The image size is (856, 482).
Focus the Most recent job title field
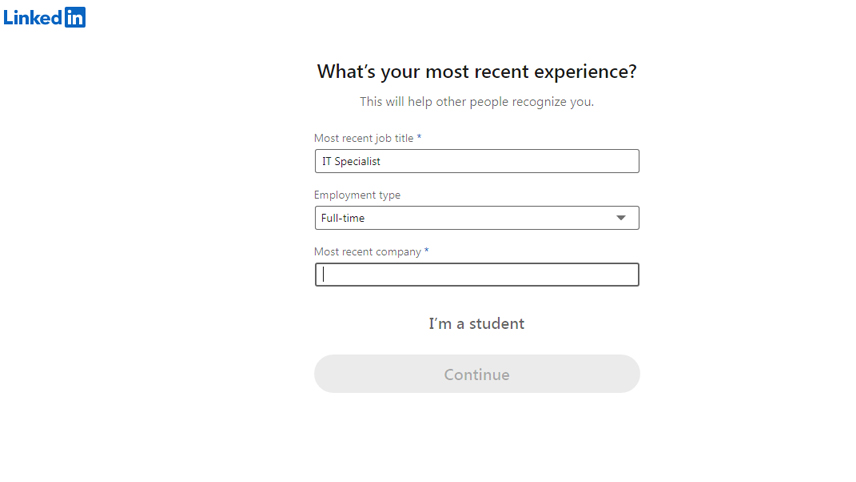(477, 161)
